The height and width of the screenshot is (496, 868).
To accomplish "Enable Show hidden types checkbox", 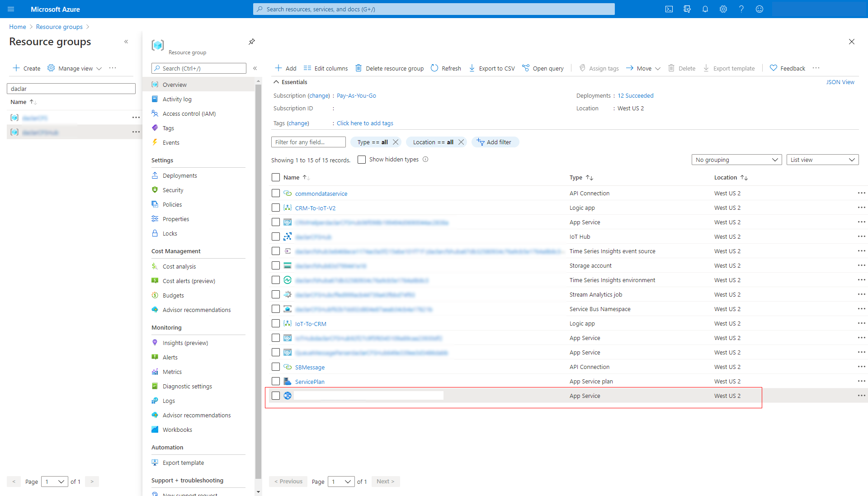I will pos(361,159).
